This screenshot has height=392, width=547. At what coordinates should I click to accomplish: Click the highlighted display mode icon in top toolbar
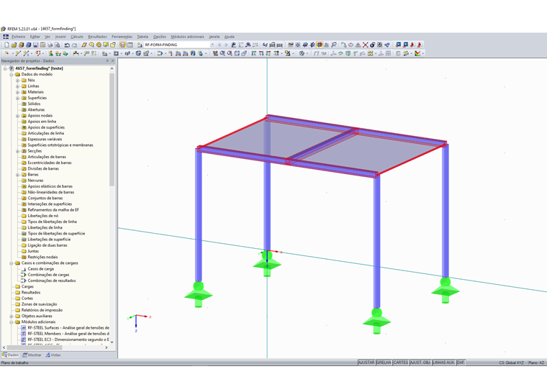click(x=319, y=45)
